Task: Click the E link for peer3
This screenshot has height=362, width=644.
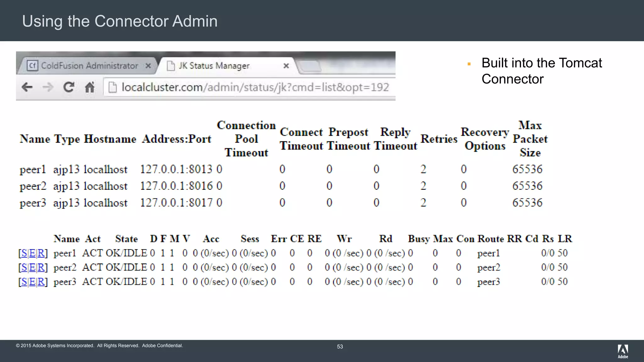Action: [32, 282]
